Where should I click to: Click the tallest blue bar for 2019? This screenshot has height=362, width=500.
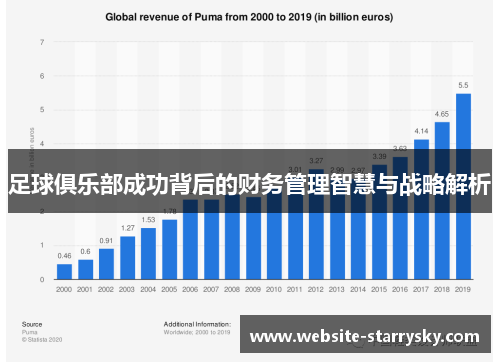click(x=463, y=186)
